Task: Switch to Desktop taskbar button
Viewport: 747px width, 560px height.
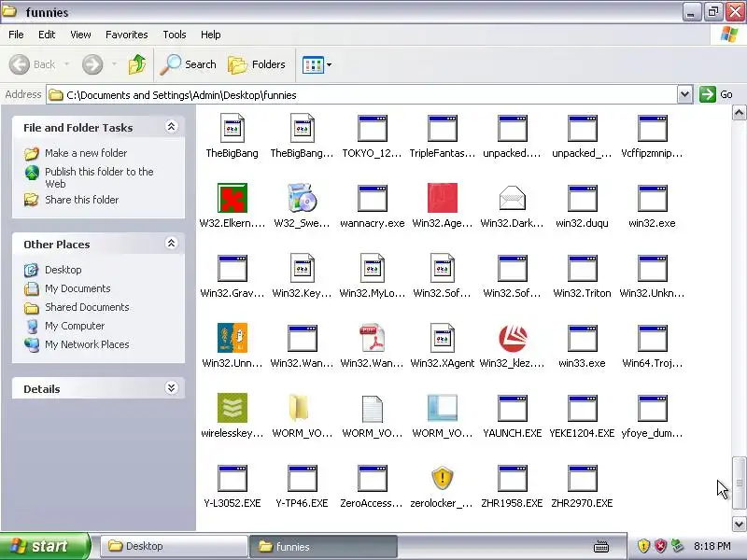Action: tap(174, 546)
